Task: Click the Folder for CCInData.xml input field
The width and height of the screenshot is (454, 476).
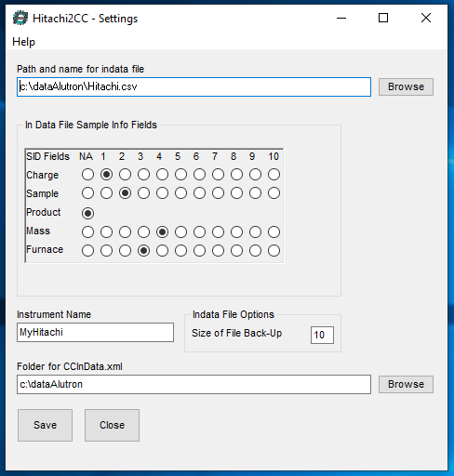Action: click(x=194, y=384)
